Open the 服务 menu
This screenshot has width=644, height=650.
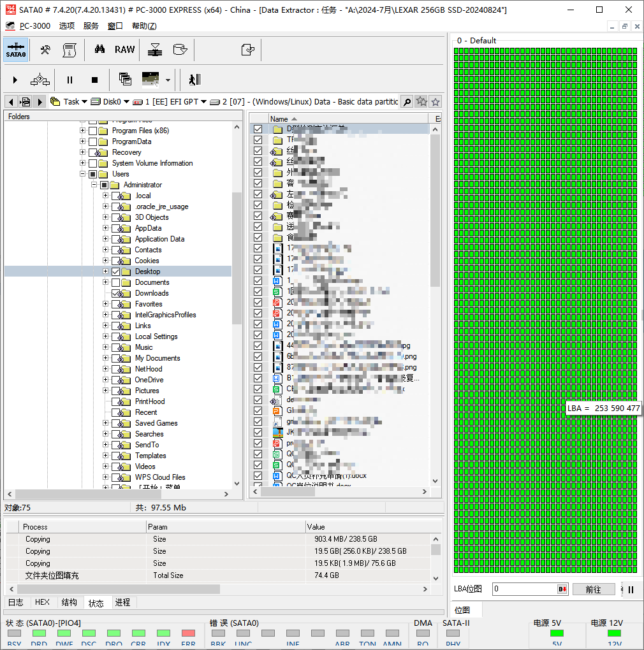tap(91, 25)
